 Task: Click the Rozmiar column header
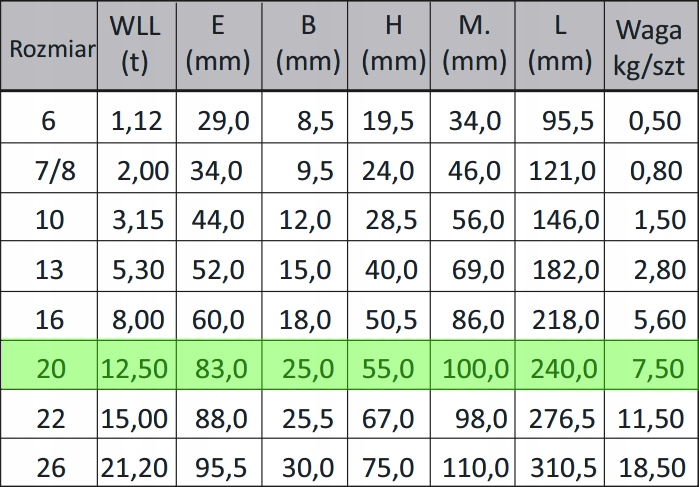coord(50,47)
